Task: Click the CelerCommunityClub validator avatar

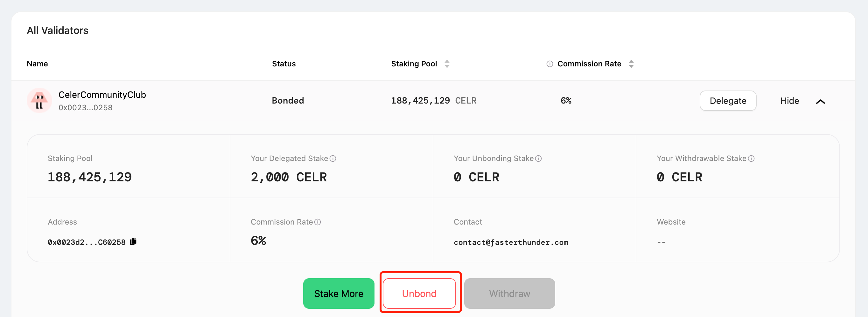Action: (39, 100)
